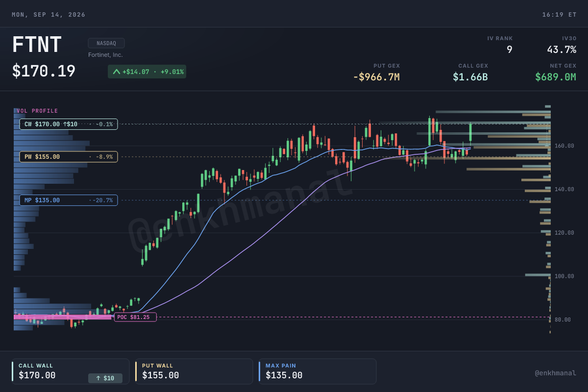This screenshot has height=392, width=588.
Task: Select the CW $170.00 chart label
Action: click(69, 124)
